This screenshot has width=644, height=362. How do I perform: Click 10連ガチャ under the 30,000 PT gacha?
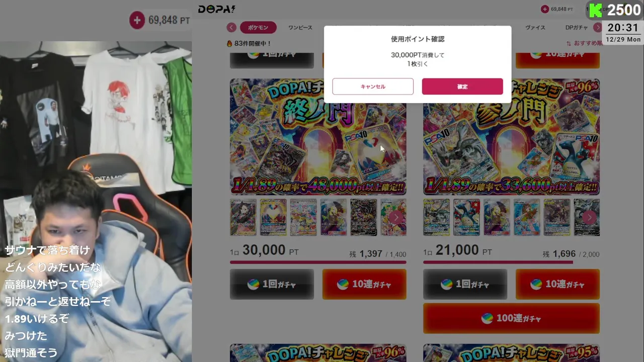coord(364,284)
